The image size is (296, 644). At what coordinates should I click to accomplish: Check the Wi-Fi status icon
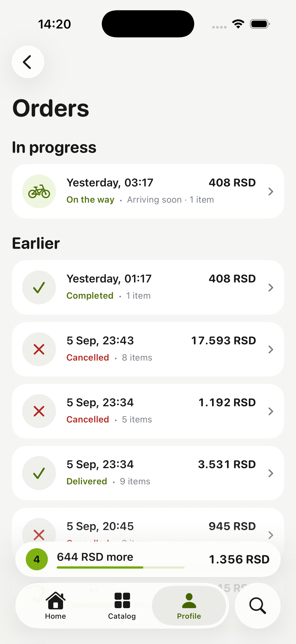point(238,24)
